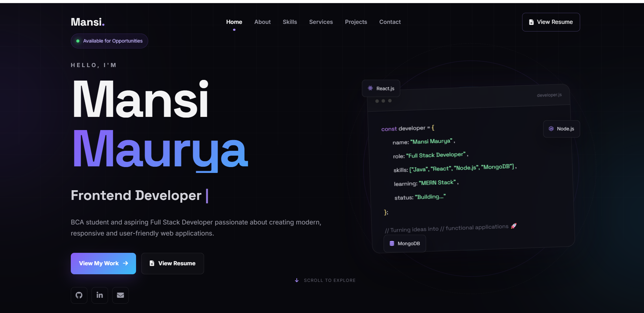Click the HELLO, I'M greeting text
This screenshot has width=644, height=313.
(94, 65)
